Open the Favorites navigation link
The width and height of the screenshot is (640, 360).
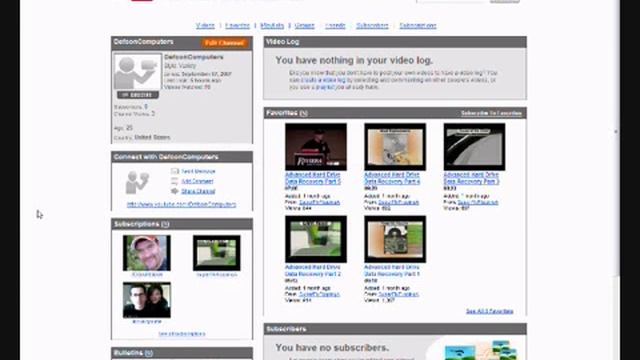click(x=237, y=26)
